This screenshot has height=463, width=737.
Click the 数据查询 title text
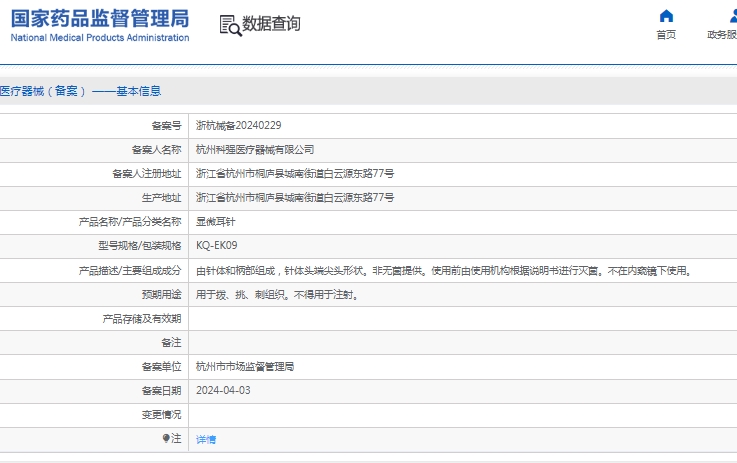[x=271, y=24]
